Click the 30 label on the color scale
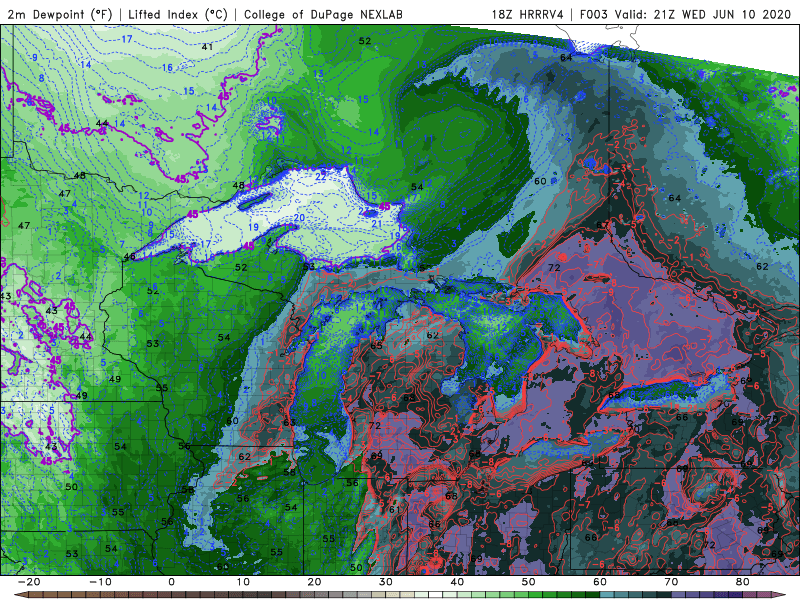The width and height of the screenshot is (800, 600). point(386,582)
